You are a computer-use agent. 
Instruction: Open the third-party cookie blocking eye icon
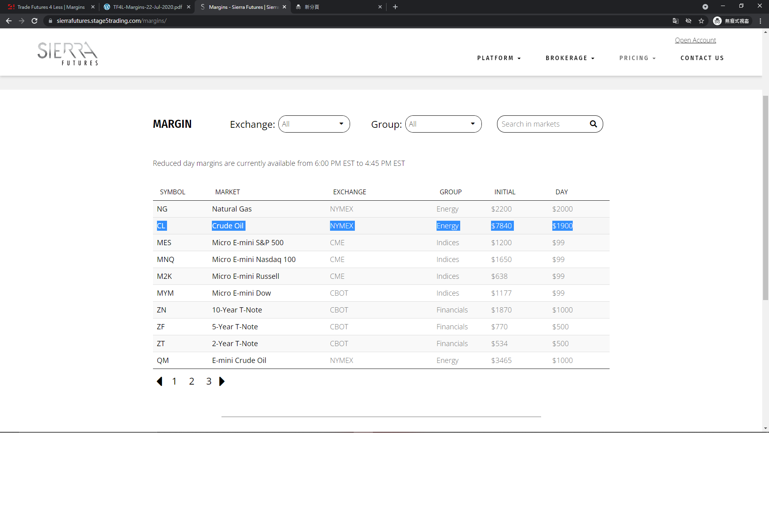click(x=688, y=21)
